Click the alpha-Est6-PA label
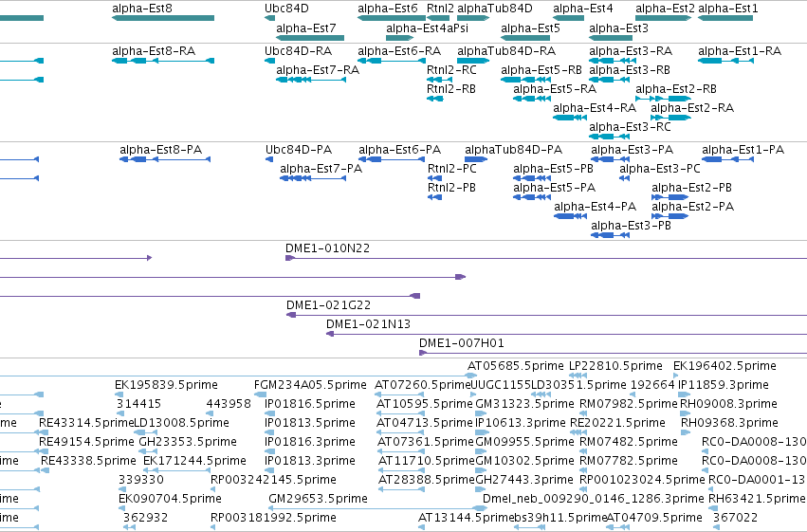This screenshot has width=807, height=532. coord(400,150)
